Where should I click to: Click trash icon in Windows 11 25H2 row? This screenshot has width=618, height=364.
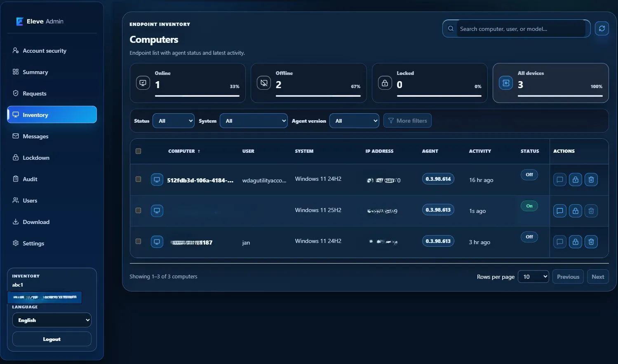pyautogui.click(x=591, y=211)
